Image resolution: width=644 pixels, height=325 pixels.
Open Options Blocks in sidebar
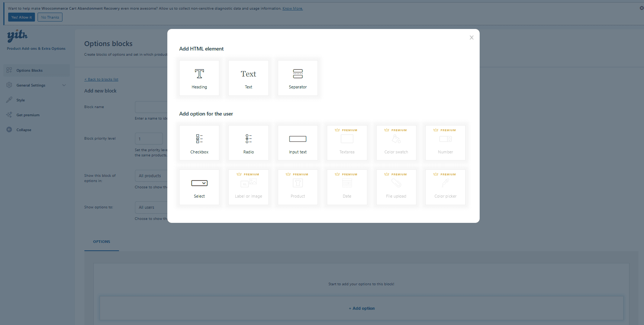(x=36, y=71)
